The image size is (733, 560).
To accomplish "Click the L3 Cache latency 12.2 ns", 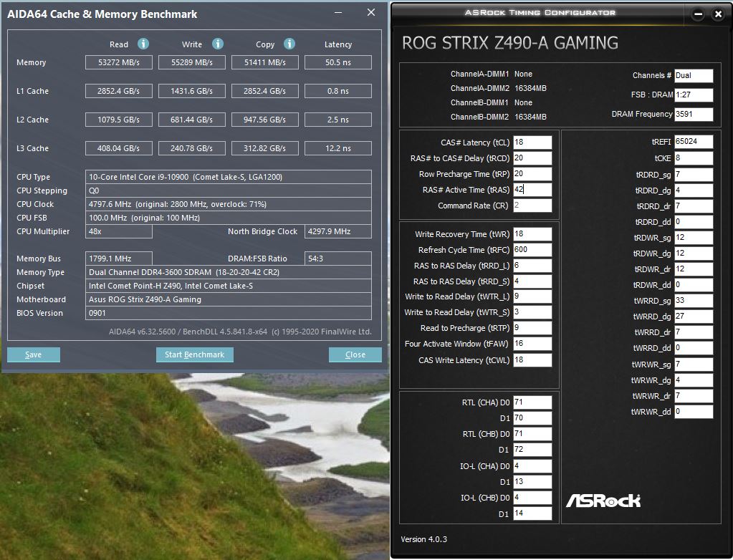I will (338, 148).
